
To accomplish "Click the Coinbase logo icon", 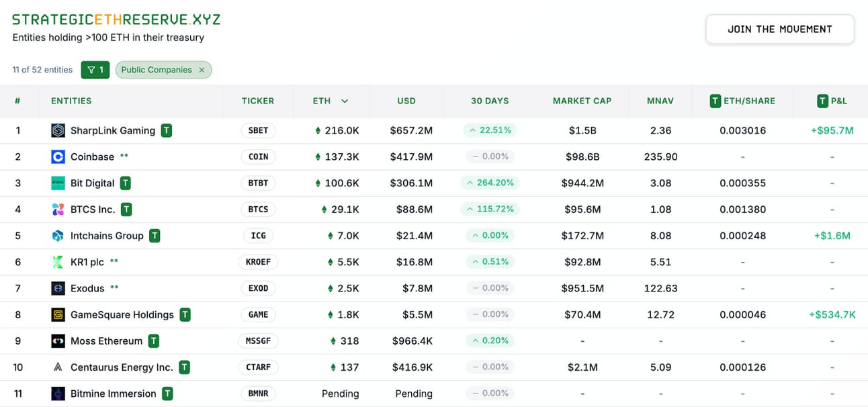I will coord(58,156).
